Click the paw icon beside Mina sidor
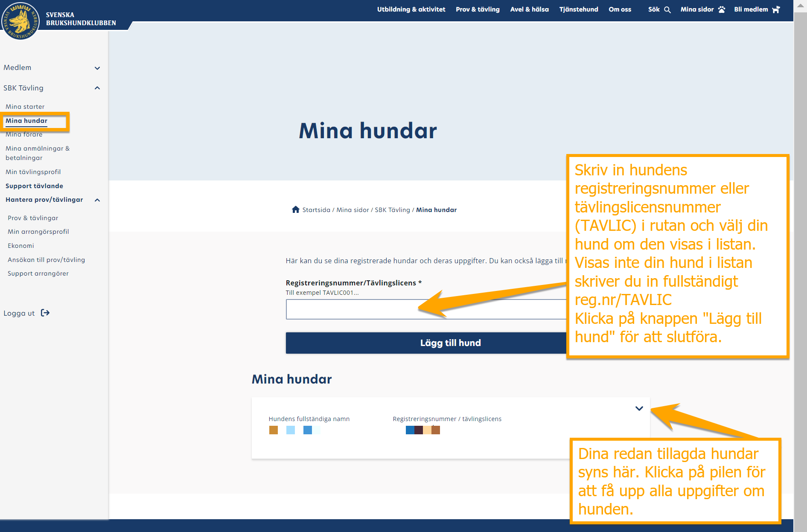This screenshot has height=532, width=807. [722, 10]
